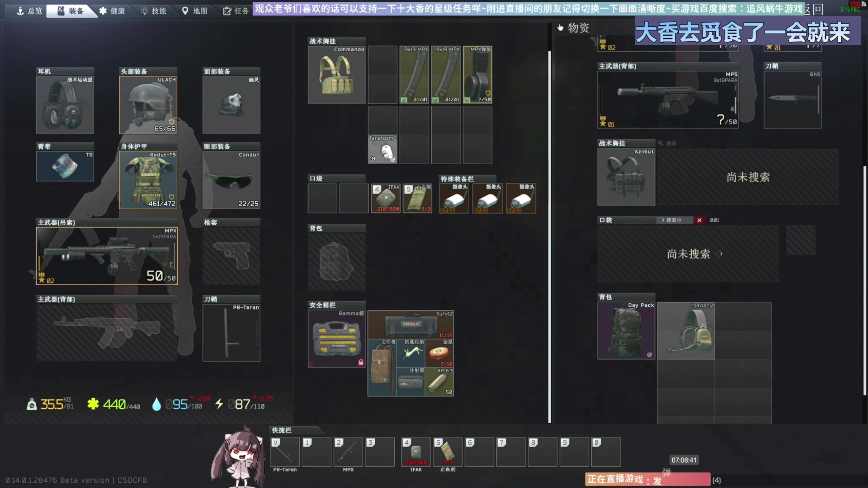Image resolution: width=868 pixels, height=488 pixels.
Task: Select the Redut-T5 body armor
Action: tap(148, 180)
